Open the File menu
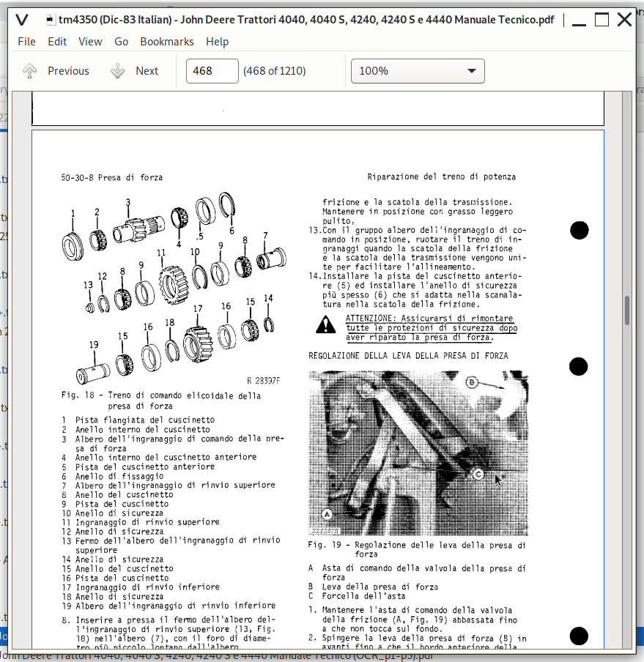This screenshot has height=662, width=644. coord(26,42)
